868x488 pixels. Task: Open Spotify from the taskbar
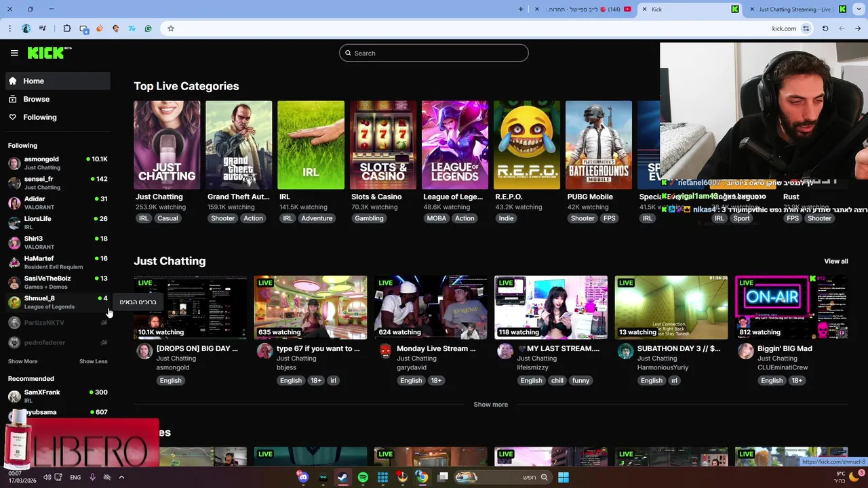(x=363, y=477)
